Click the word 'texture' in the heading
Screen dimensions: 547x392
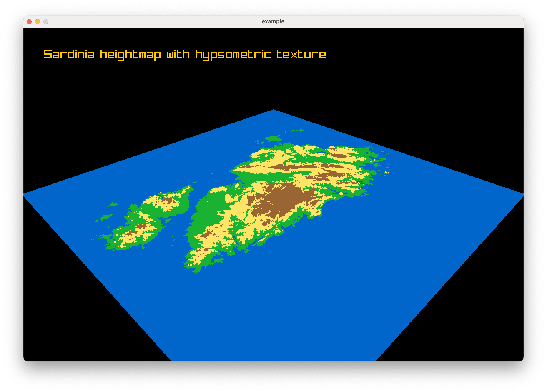(x=301, y=54)
